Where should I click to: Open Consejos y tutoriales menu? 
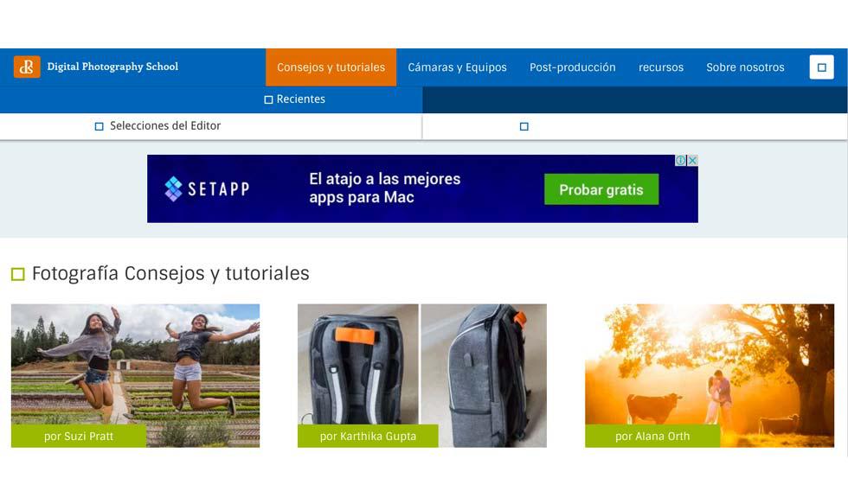(x=331, y=67)
